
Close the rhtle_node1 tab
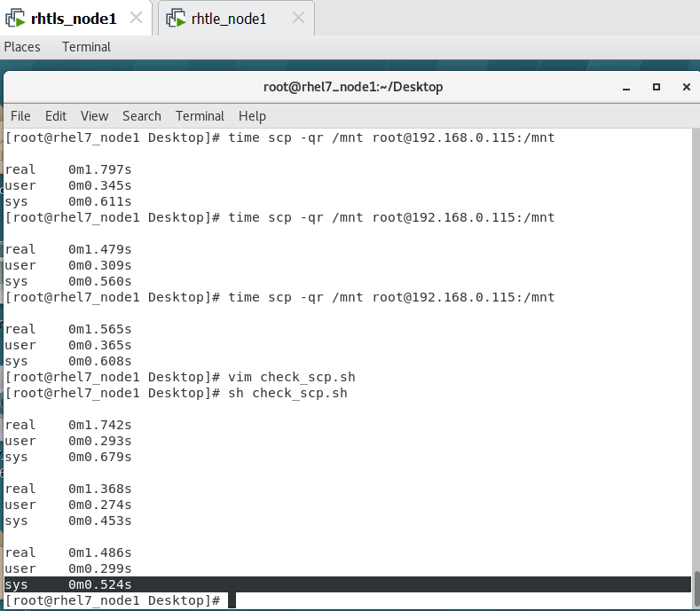click(298, 18)
